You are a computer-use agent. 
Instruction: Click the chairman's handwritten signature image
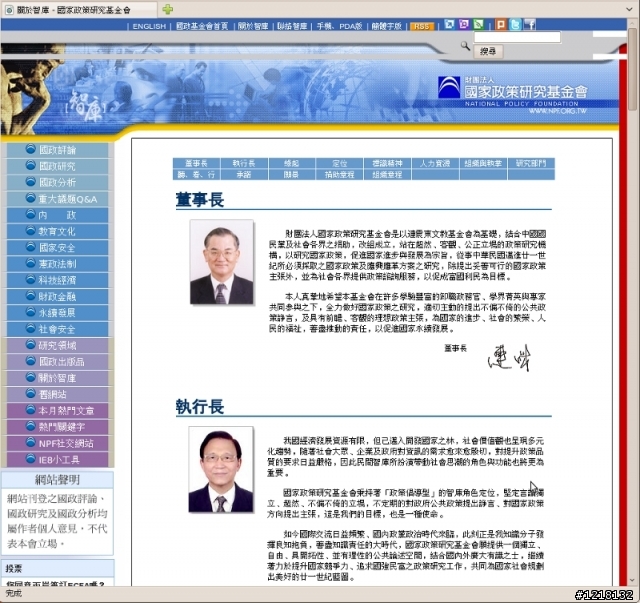[509, 358]
